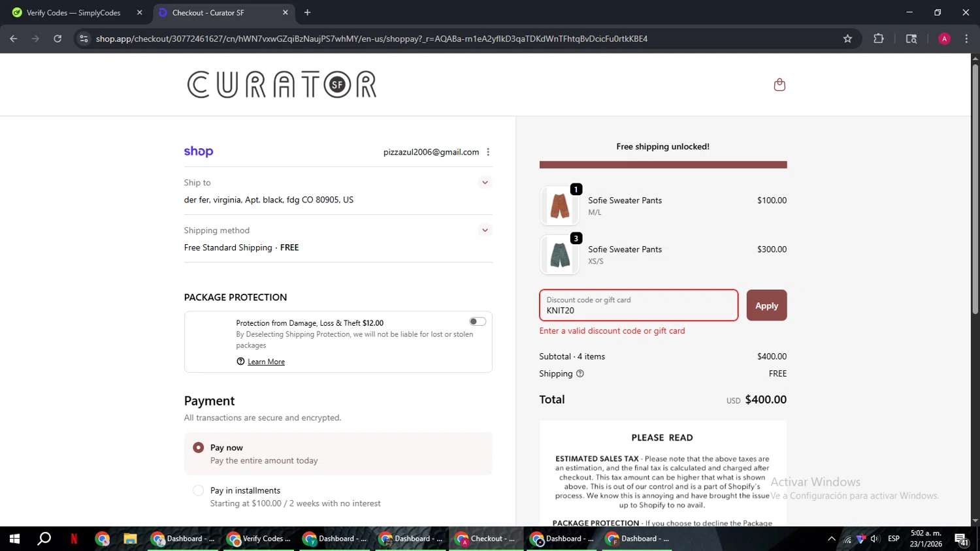Image resolution: width=980 pixels, height=551 pixels.
Task: Open account options menu beside email
Action: [x=488, y=152]
